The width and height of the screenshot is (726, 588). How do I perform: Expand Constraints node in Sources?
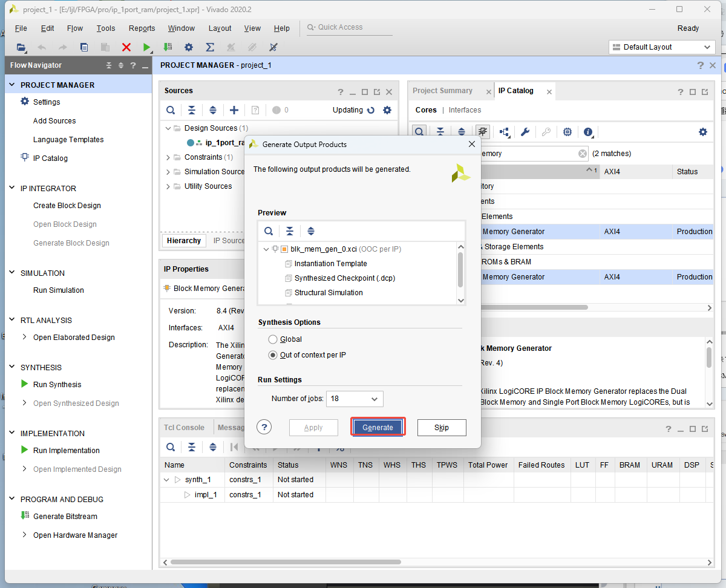tap(168, 157)
